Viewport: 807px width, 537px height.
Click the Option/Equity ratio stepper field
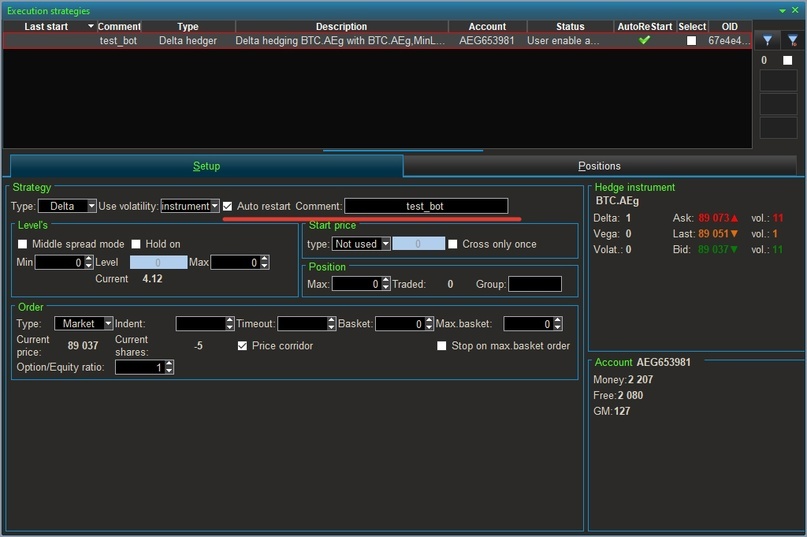(x=145, y=367)
